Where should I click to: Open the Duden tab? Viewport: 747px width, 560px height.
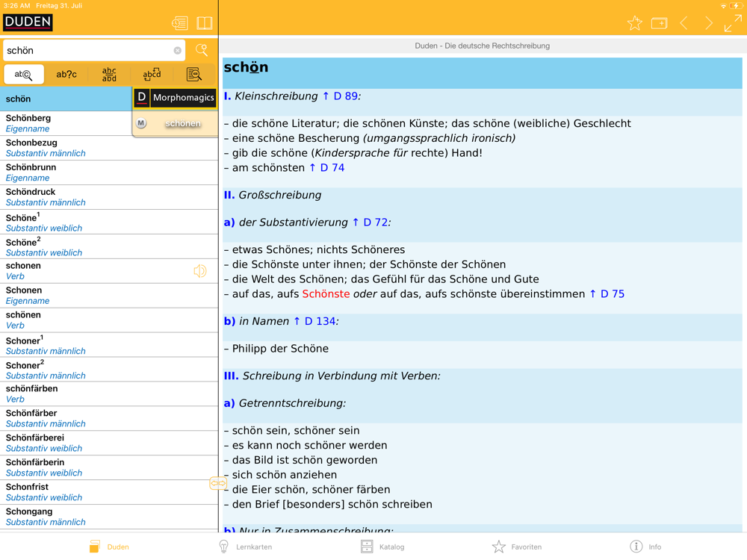coord(109,547)
